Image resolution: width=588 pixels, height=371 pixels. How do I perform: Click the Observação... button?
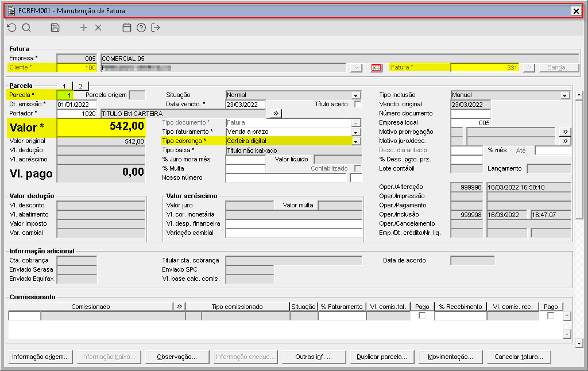point(177,357)
